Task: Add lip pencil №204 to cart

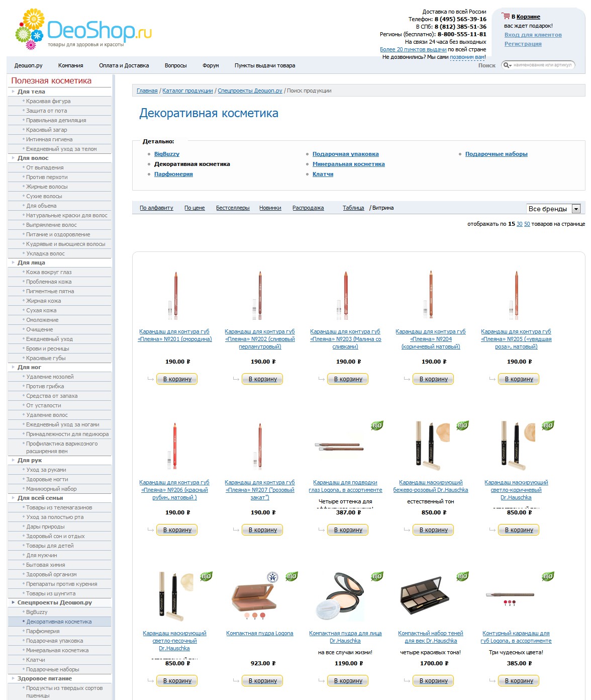Action: [x=433, y=379]
